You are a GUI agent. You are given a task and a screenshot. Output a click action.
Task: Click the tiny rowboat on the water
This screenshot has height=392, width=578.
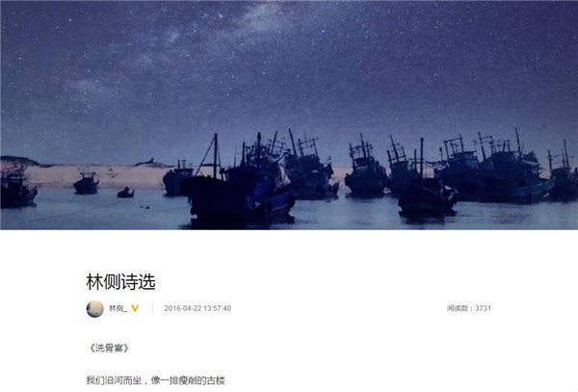coord(125,193)
